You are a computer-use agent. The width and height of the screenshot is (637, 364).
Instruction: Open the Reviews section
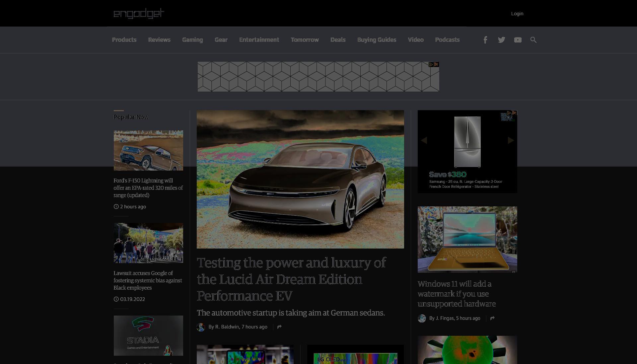[x=159, y=40]
